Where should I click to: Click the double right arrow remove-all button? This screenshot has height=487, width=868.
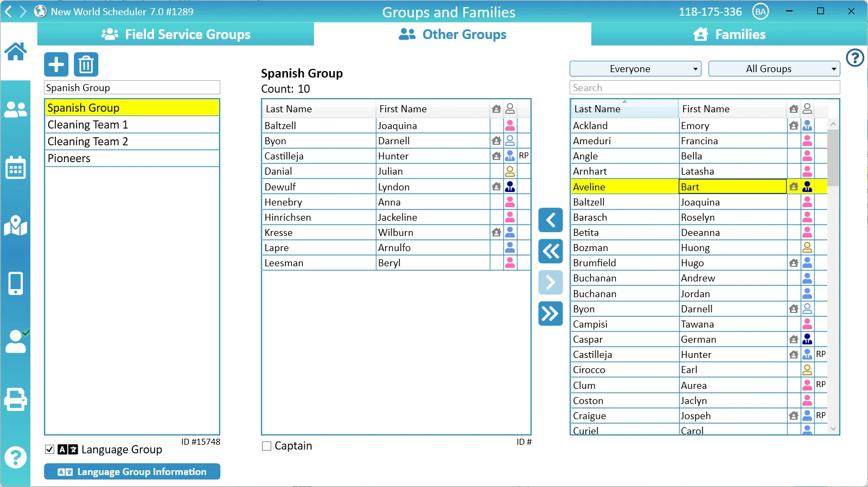click(x=550, y=313)
